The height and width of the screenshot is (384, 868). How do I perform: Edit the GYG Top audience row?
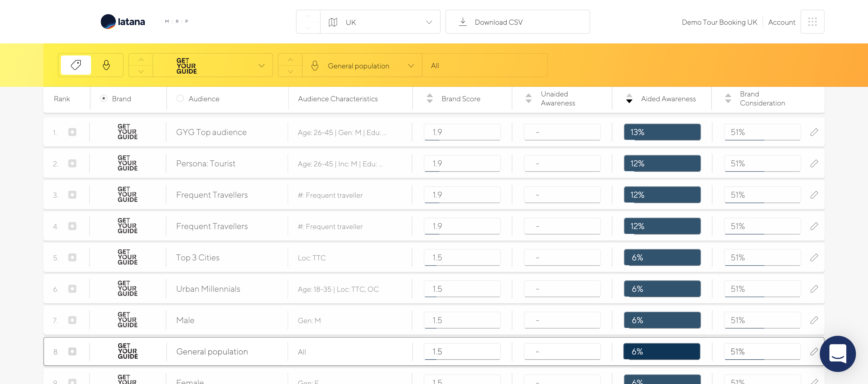(x=814, y=132)
